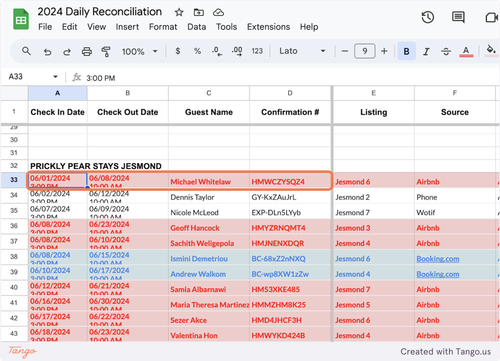The image size is (500, 361).
Task: Open the fill color picker
Action: [491, 51]
